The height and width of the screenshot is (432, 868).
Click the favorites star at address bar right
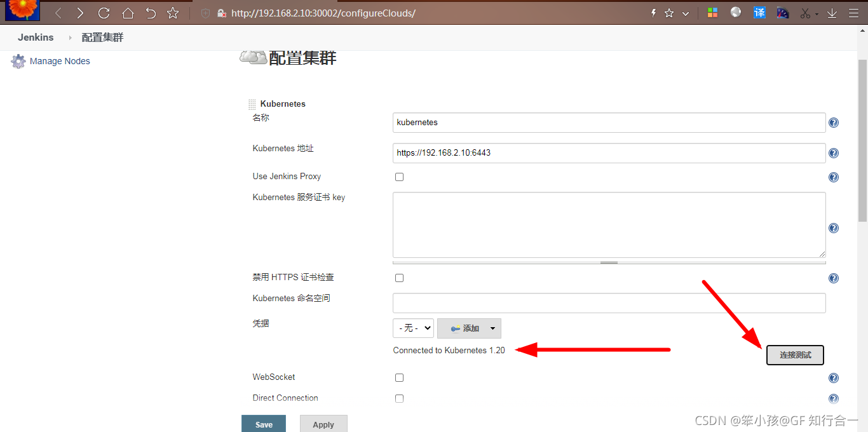669,13
